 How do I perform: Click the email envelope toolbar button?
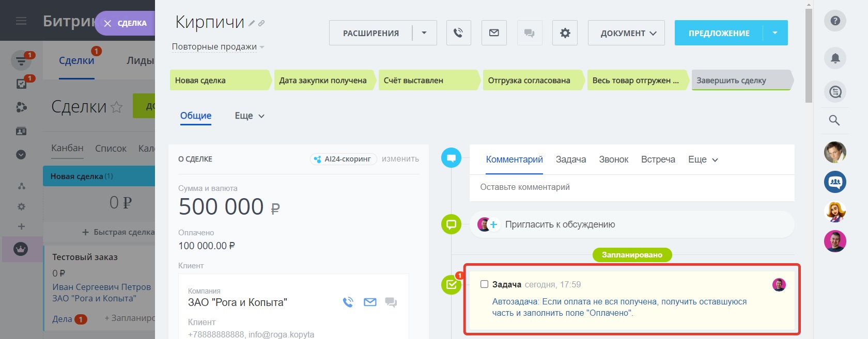pyautogui.click(x=494, y=33)
